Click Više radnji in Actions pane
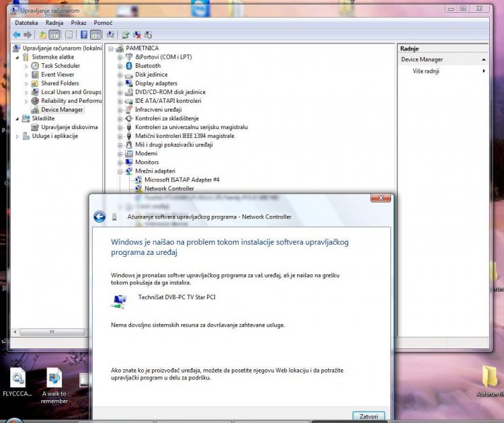 pos(426,71)
